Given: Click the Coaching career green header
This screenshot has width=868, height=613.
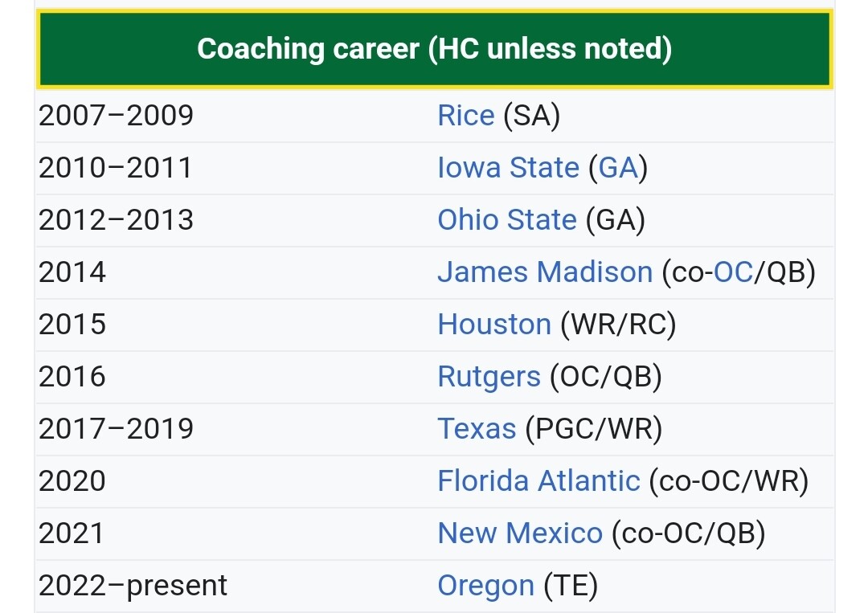Looking at the screenshot, I should [x=435, y=49].
